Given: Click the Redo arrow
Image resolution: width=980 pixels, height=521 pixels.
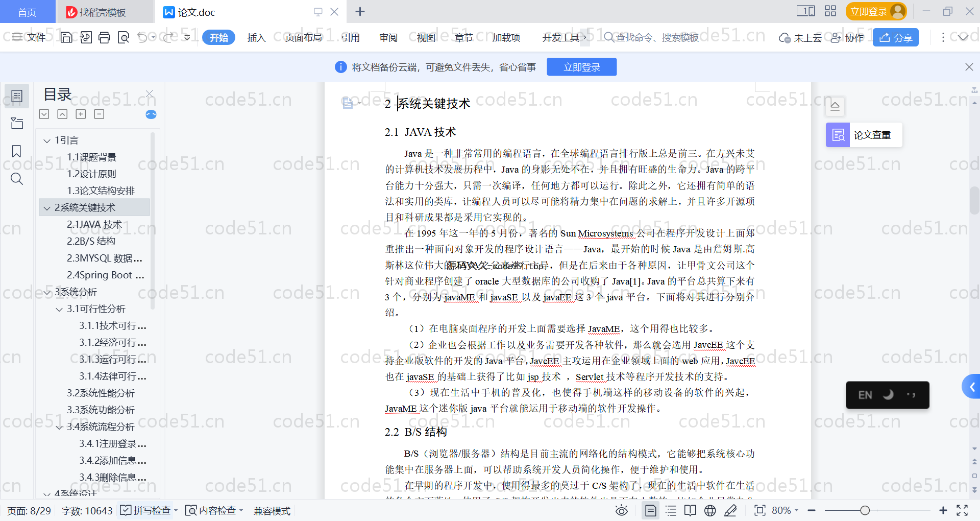Looking at the screenshot, I should pos(167,37).
